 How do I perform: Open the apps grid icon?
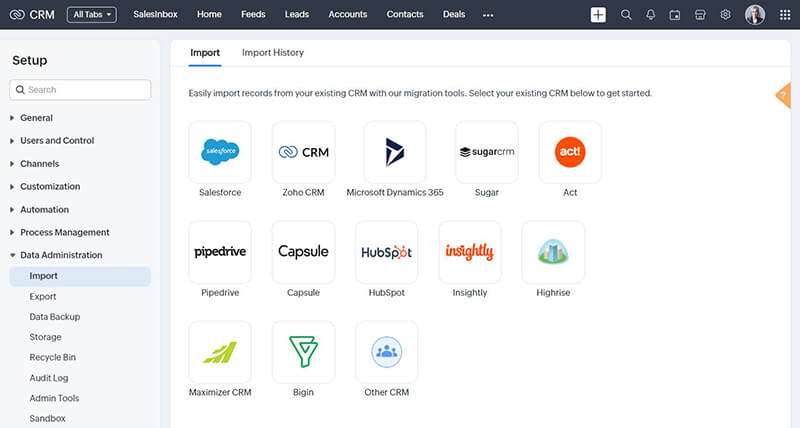785,15
